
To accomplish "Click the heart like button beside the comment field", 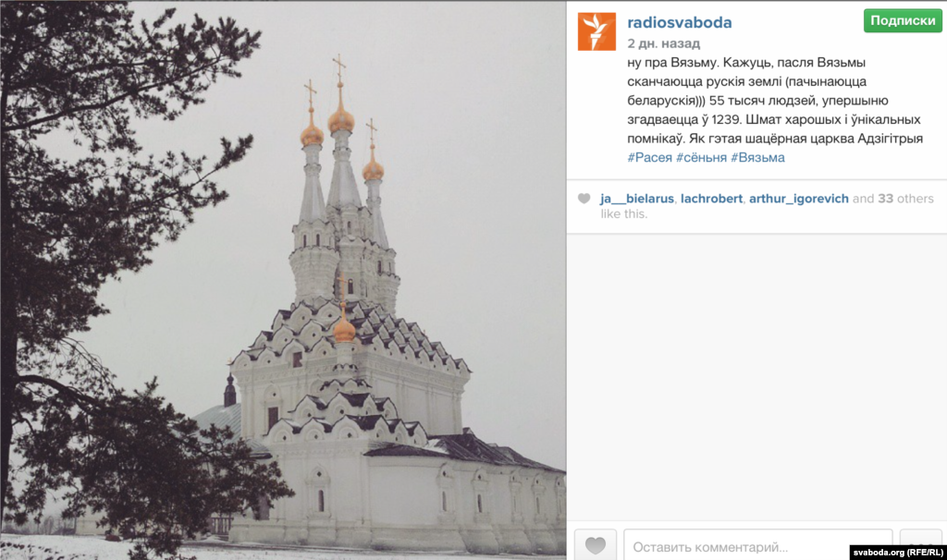I will pos(596,544).
